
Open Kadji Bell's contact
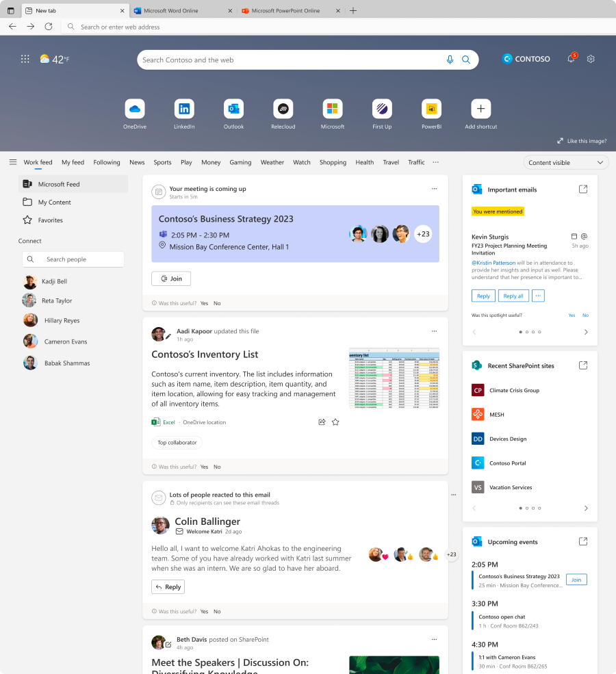pos(45,281)
